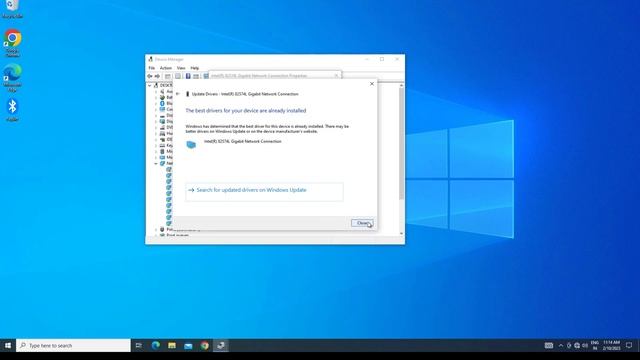
Task: Open Task View from the taskbar
Action: click(x=139, y=345)
